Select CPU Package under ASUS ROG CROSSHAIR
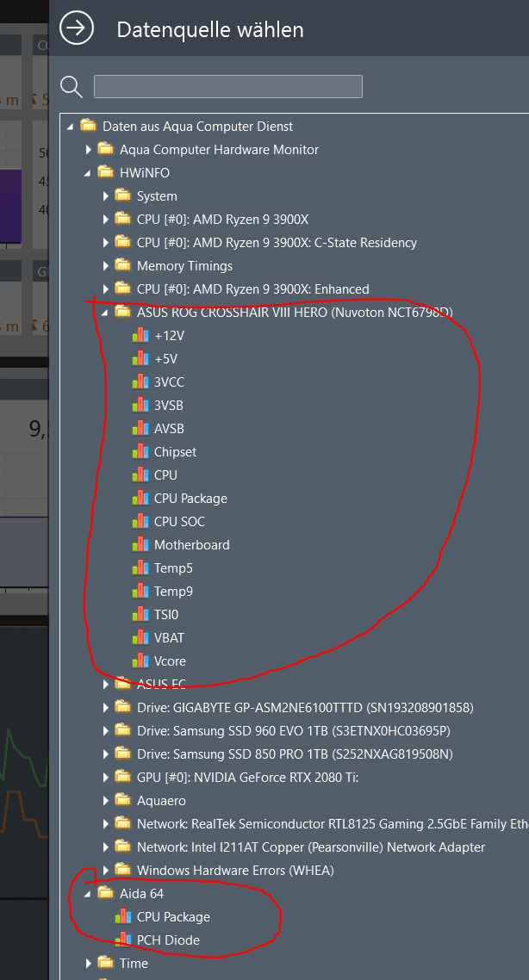This screenshot has height=980, width=529. click(x=190, y=498)
